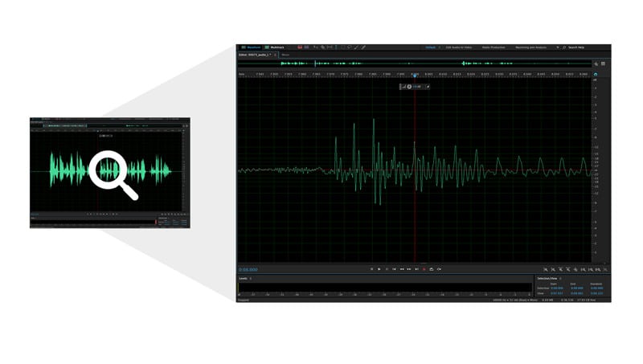Select the Lasso Selection tool

pos(350,47)
